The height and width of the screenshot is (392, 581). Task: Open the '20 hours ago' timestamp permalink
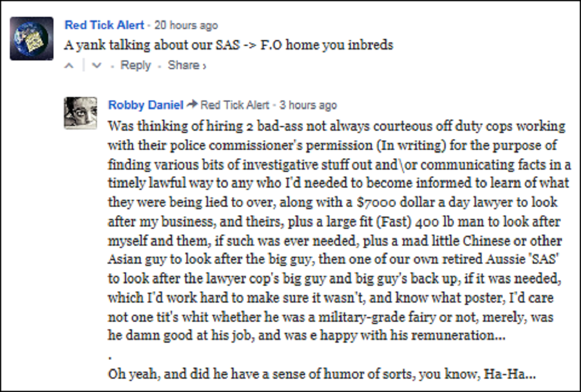[186, 26]
